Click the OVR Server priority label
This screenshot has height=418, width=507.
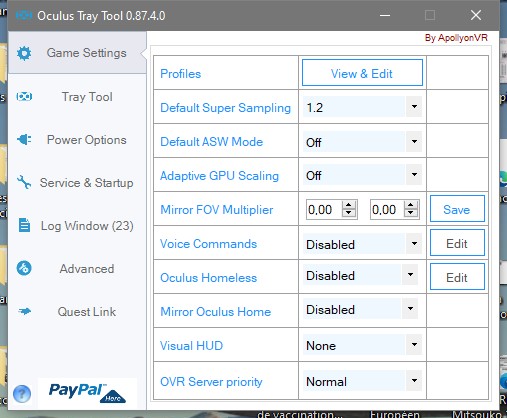pos(211,382)
